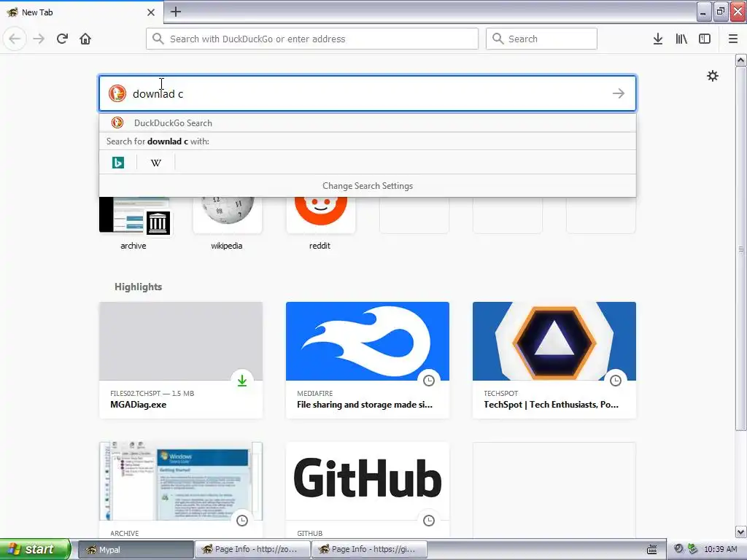This screenshot has width=747, height=560.
Task: Click the Highlights section heading
Action: [x=138, y=287]
